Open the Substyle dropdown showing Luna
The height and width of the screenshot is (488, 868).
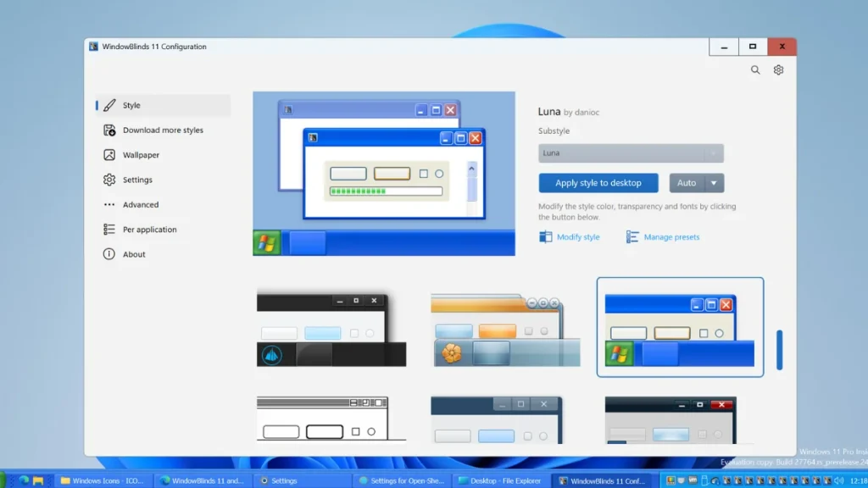pos(631,152)
